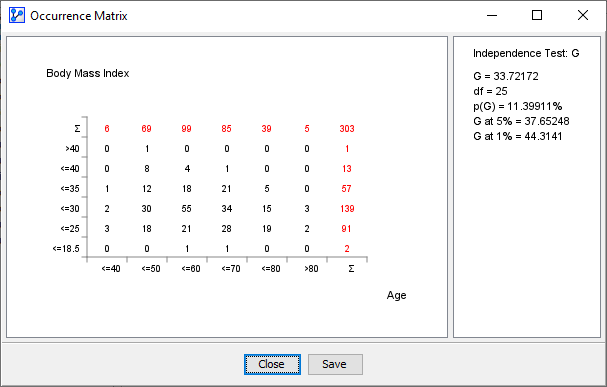Click the G at 5% value line
The width and height of the screenshot is (607, 387).
click(x=521, y=122)
